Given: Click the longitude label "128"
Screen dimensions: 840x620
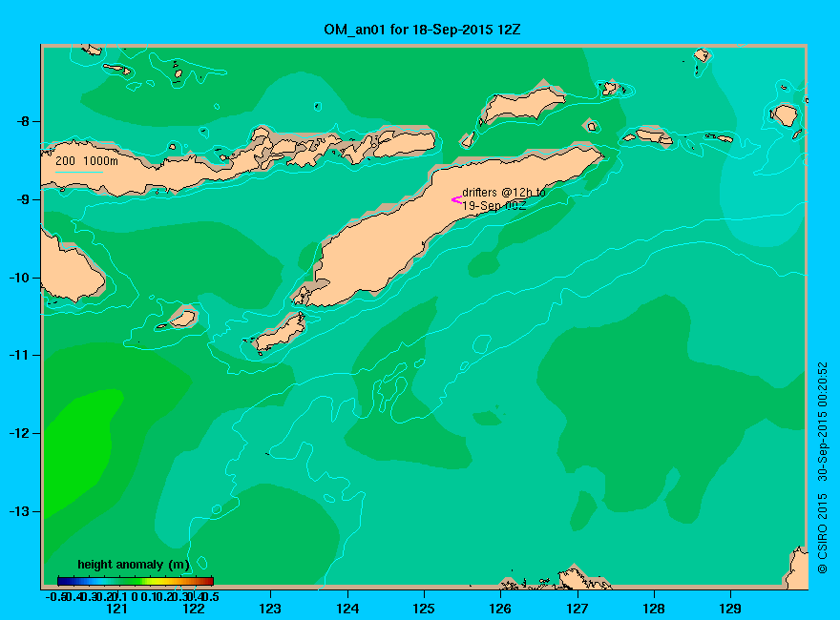Looking at the screenshot, I should 654,609.
